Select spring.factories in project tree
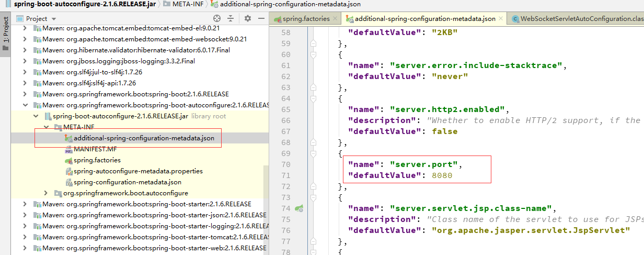 [97, 160]
